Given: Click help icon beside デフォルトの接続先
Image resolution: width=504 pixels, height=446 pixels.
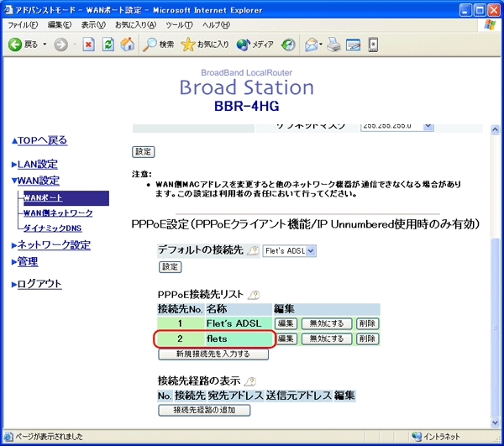Looking at the screenshot, I should [254, 250].
